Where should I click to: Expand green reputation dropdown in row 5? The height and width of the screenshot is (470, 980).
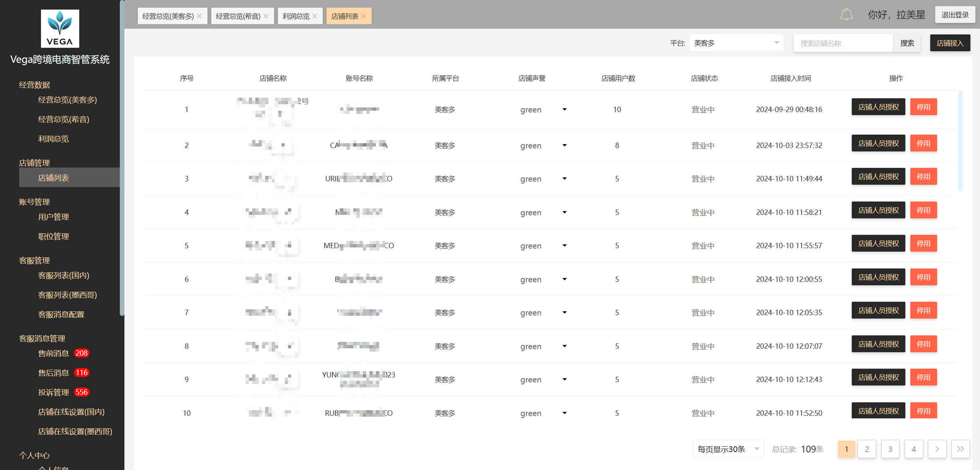coord(565,245)
